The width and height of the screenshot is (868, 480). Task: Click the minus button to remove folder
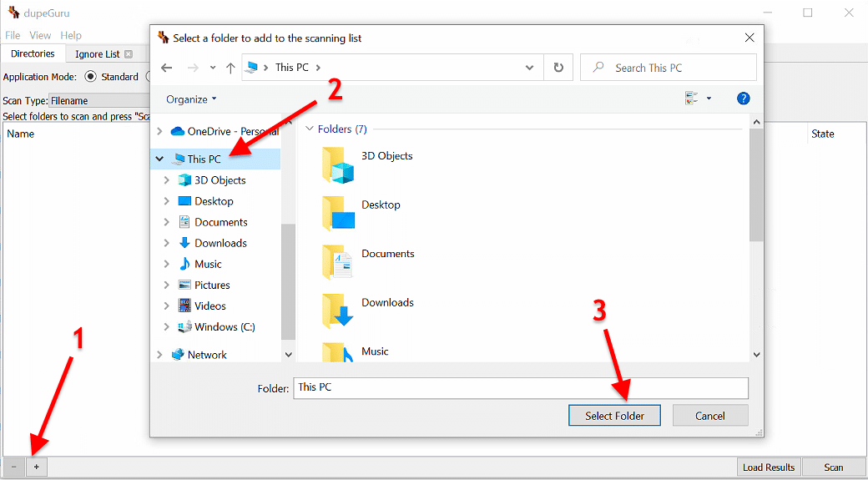pyautogui.click(x=14, y=467)
